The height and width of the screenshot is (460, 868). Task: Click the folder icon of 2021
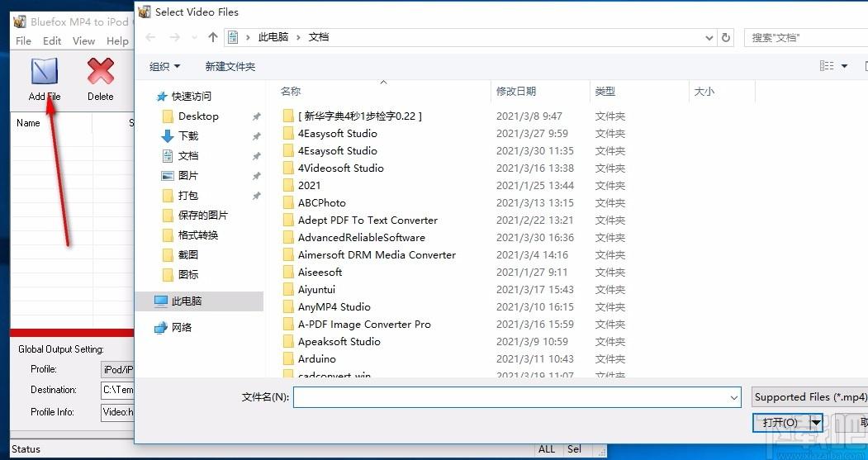[x=288, y=186]
